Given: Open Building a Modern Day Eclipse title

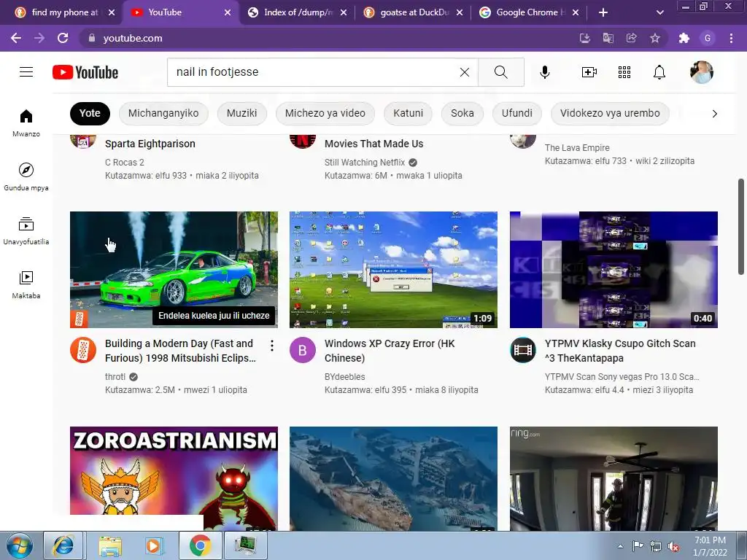Looking at the screenshot, I should pyautogui.click(x=181, y=351).
